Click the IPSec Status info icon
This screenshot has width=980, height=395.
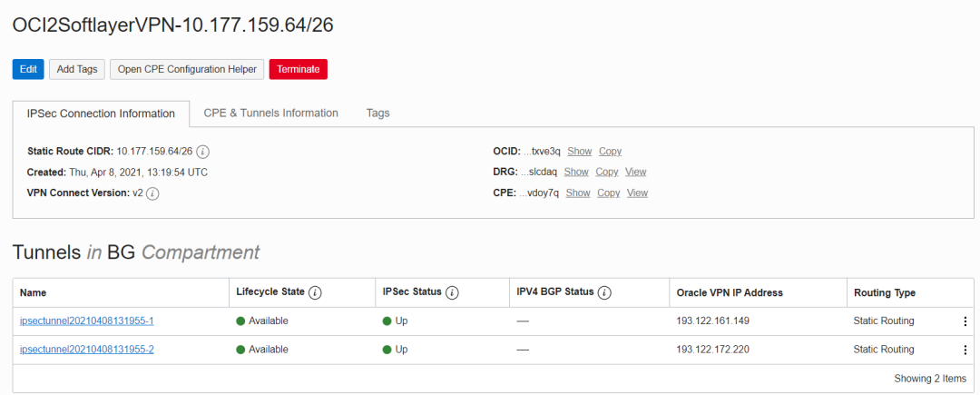(453, 292)
